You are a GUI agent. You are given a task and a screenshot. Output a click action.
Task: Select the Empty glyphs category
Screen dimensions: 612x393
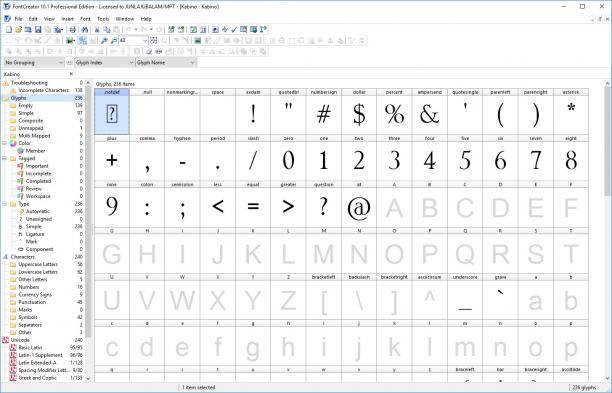tap(26, 105)
